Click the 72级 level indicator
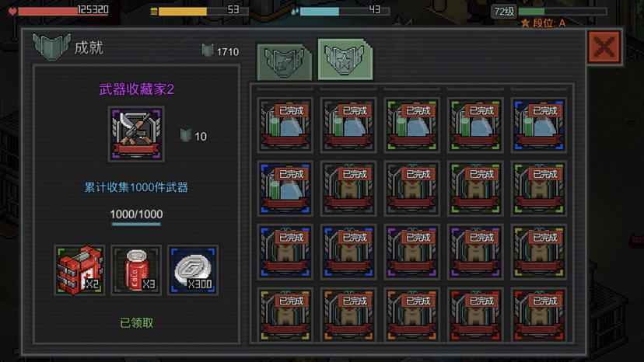 coord(504,12)
